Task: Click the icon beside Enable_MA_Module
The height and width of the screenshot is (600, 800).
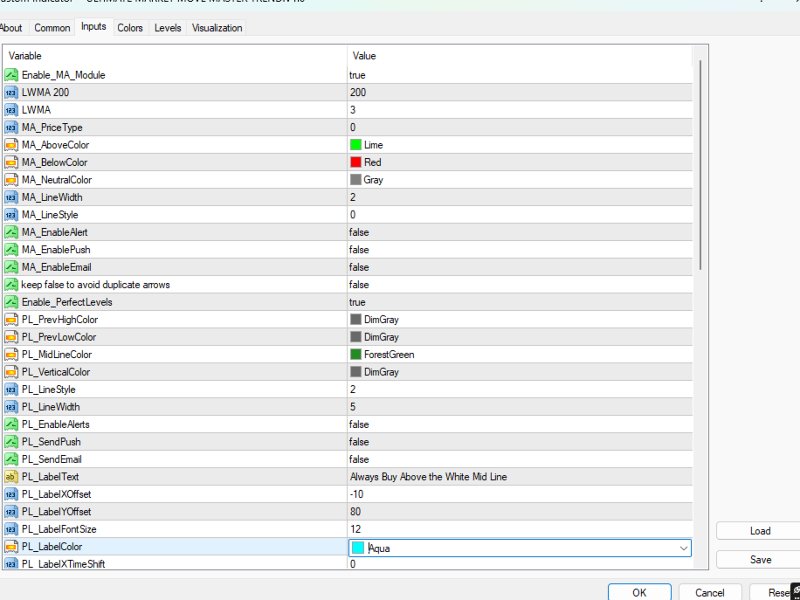Action: (11, 75)
